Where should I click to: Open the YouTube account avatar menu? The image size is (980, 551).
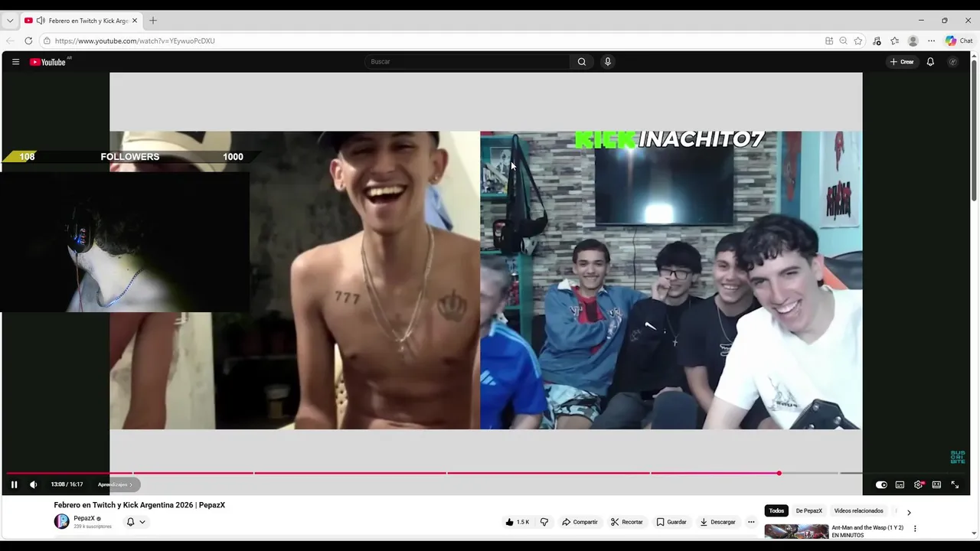pyautogui.click(x=952, y=62)
